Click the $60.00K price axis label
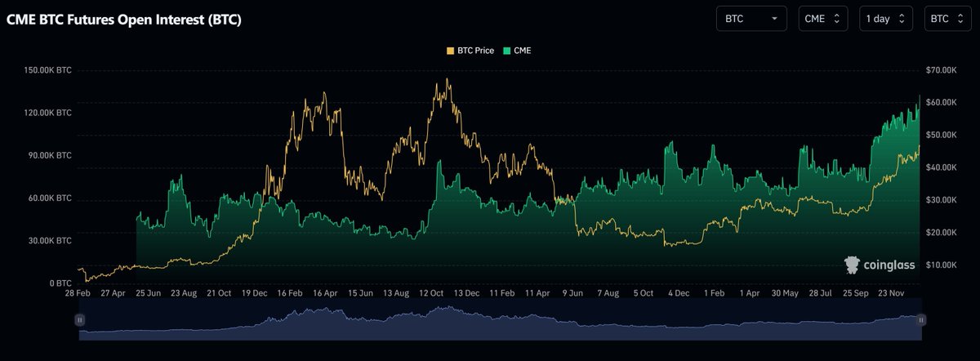The height and width of the screenshot is (361, 980). click(x=942, y=102)
